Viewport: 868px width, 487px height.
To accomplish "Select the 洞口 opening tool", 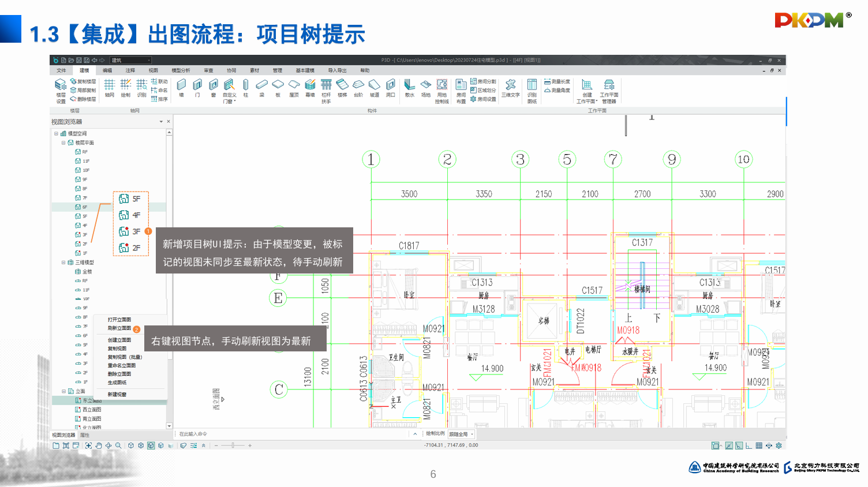I will point(391,88).
